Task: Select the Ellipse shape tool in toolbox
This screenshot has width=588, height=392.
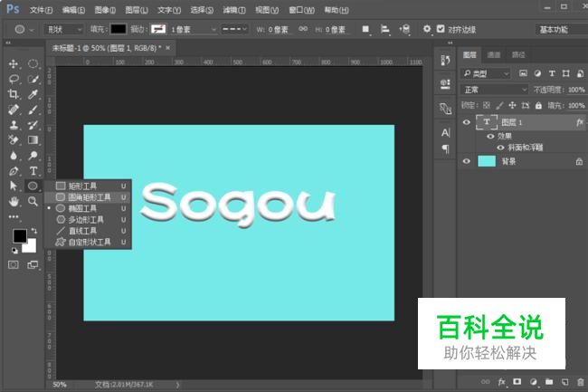Action: click(33, 186)
